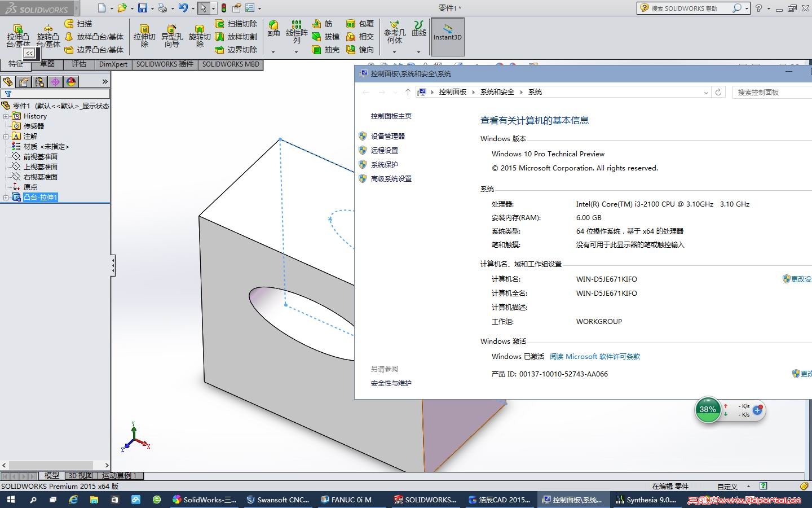Click the Fillet (圆角) tool
The image size is (812, 508).
[273, 29]
